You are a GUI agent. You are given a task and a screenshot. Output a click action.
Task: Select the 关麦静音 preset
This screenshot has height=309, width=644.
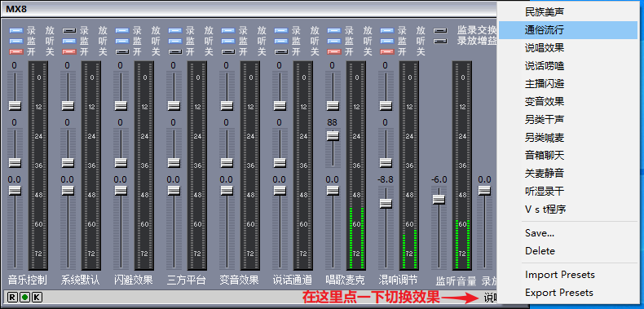568,174
